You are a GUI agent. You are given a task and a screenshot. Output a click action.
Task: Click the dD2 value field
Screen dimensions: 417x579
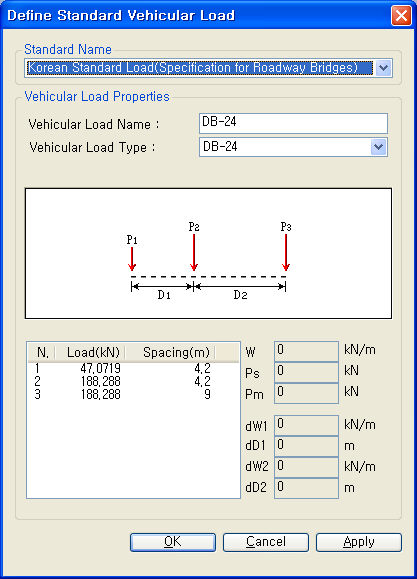click(x=306, y=488)
